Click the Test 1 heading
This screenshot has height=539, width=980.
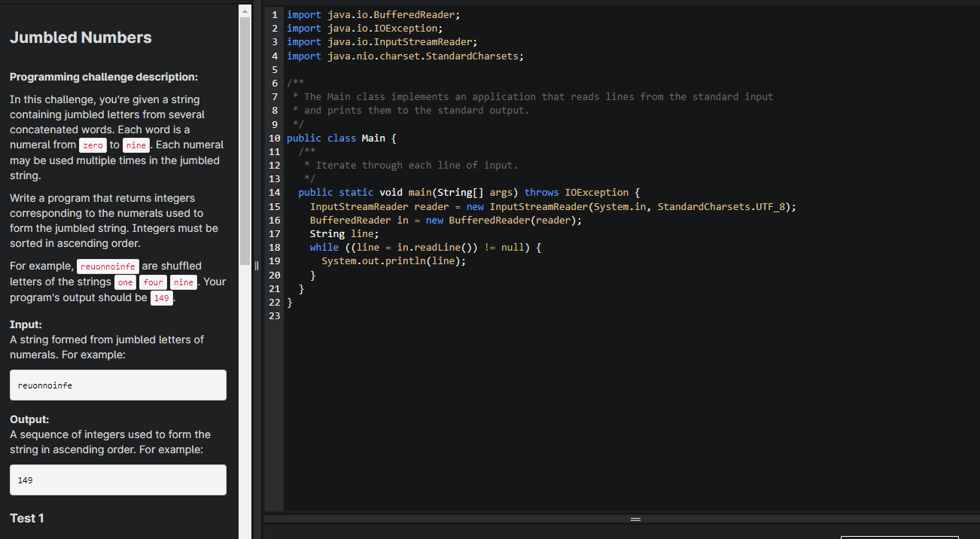[x=26, y=518]
